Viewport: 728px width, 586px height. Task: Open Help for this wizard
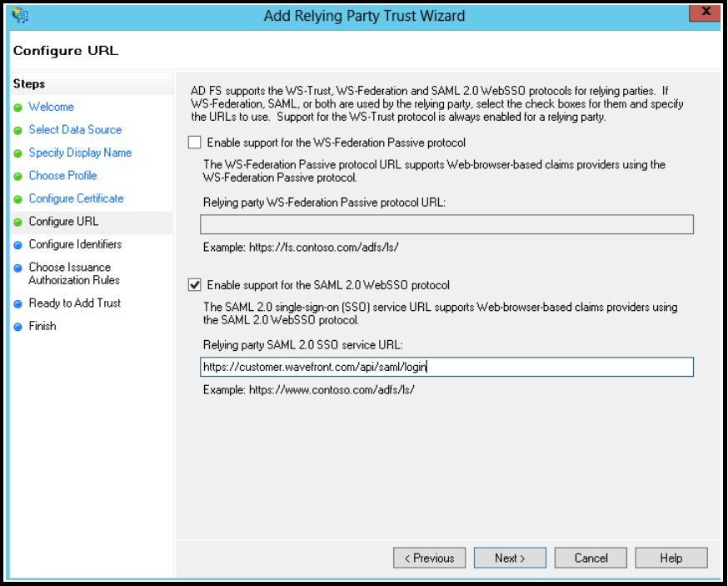[x=671, y=558]
